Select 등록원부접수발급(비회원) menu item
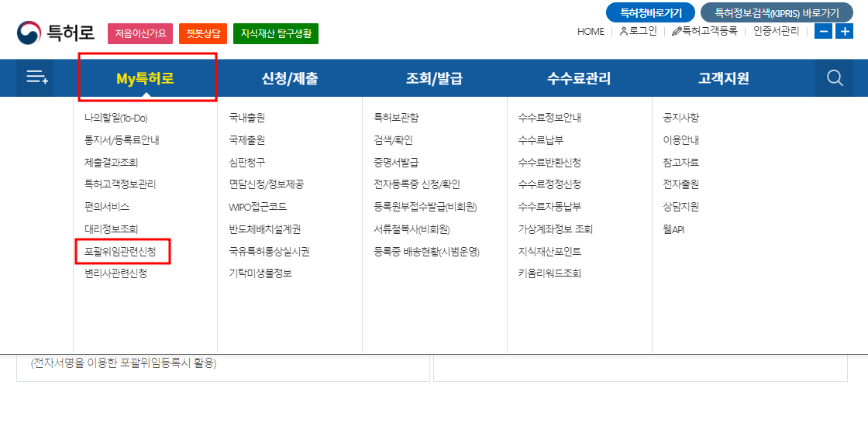This screenshot has height=433, width=868. tap(425, 207)
